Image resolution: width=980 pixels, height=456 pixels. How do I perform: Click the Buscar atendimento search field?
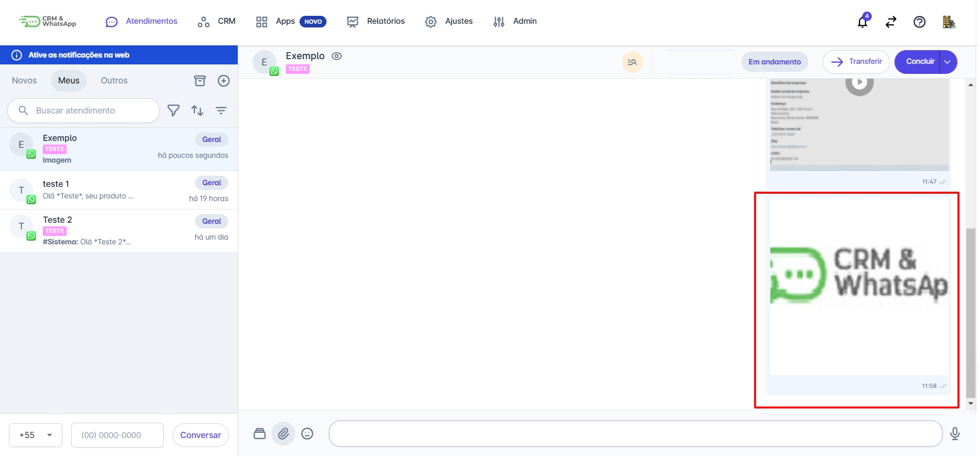coord(83,110)
